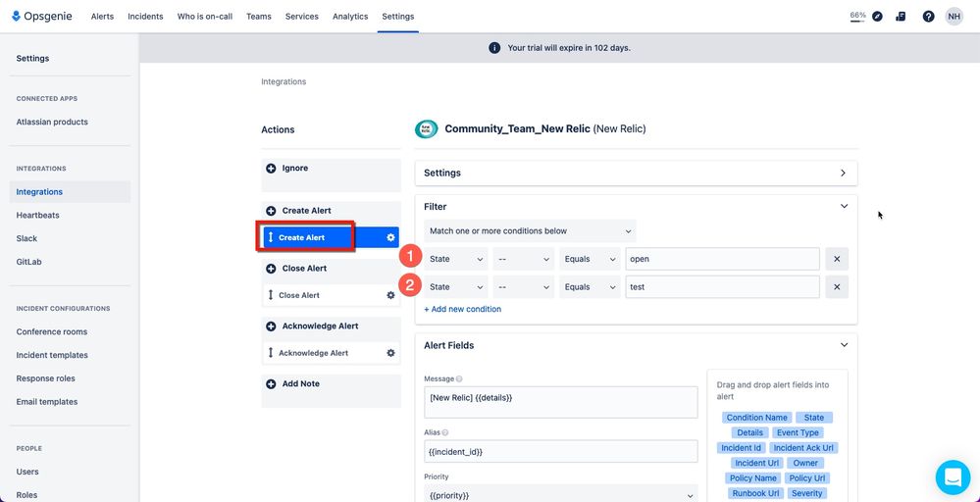Image resolution: width=980 pixels, height=502 pixels.
Task: Delete the 'test' filter condition row
Action: click(837, 287)
